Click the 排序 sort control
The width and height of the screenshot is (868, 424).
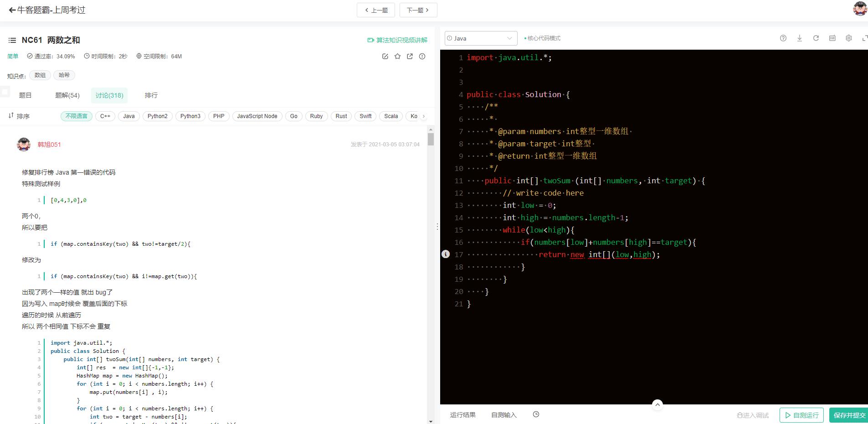[19, 116]
